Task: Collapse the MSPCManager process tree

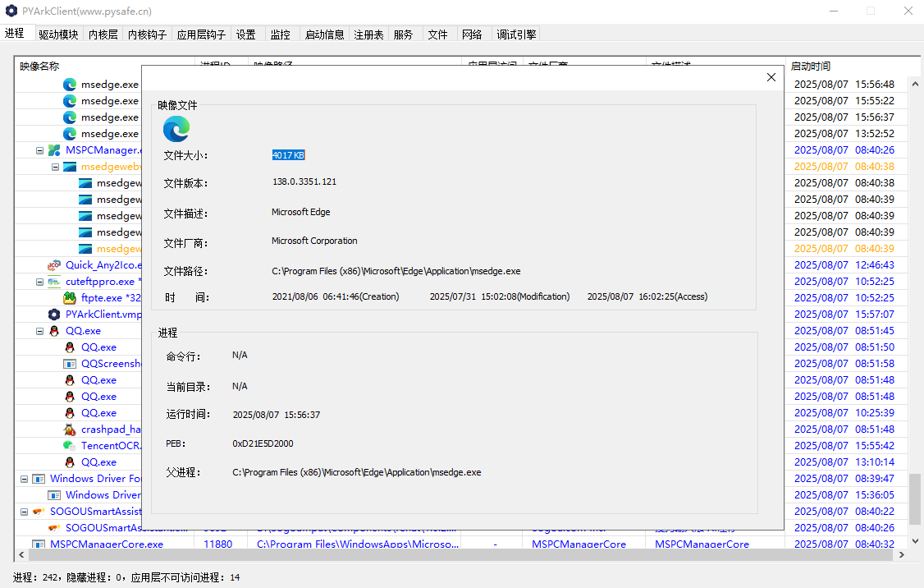Action: coord(39,150)
